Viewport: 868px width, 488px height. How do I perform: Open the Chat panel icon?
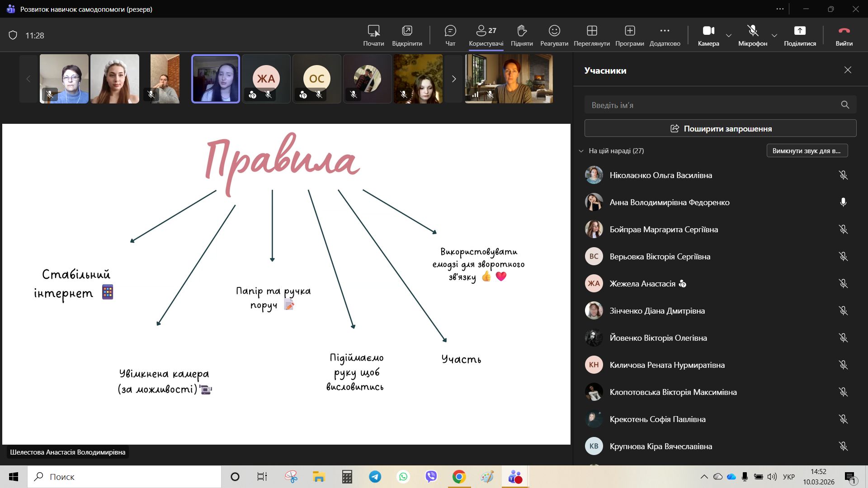point(450,31)
